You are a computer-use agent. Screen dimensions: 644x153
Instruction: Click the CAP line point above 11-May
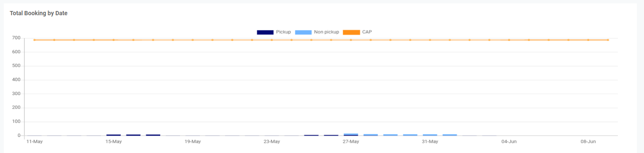pos(35,40)
